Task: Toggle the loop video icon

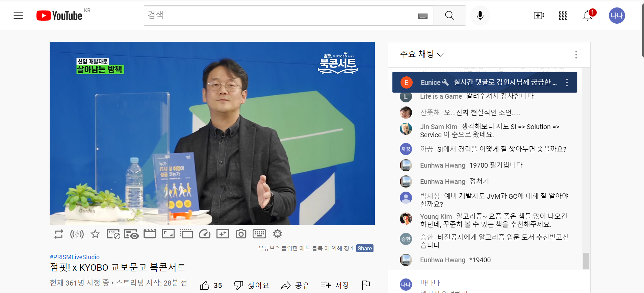Action: 58,234
